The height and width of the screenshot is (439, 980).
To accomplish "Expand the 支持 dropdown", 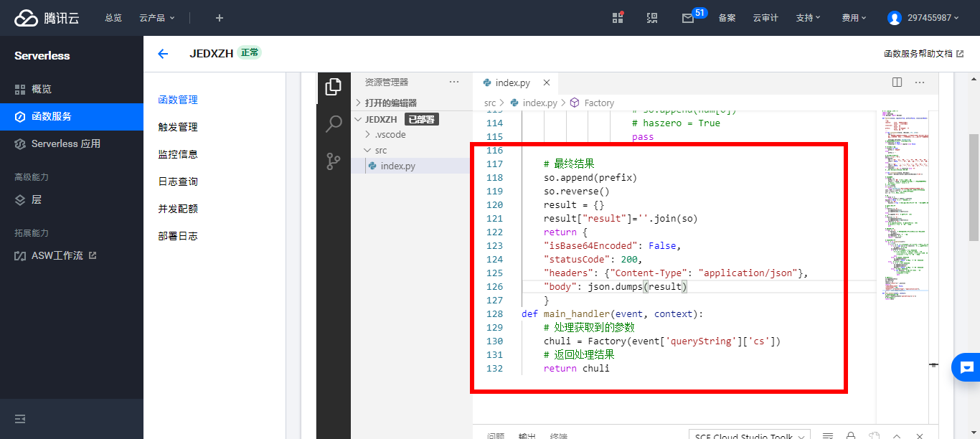I will [809, 18].
